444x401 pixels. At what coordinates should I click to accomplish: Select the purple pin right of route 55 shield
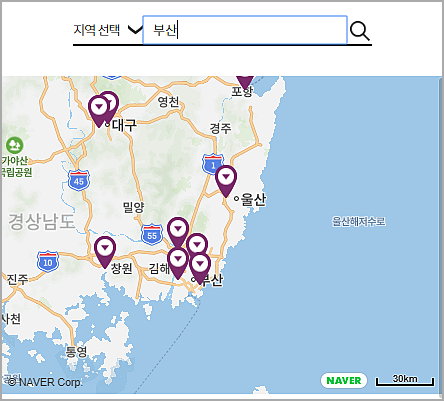pos(178,233)
